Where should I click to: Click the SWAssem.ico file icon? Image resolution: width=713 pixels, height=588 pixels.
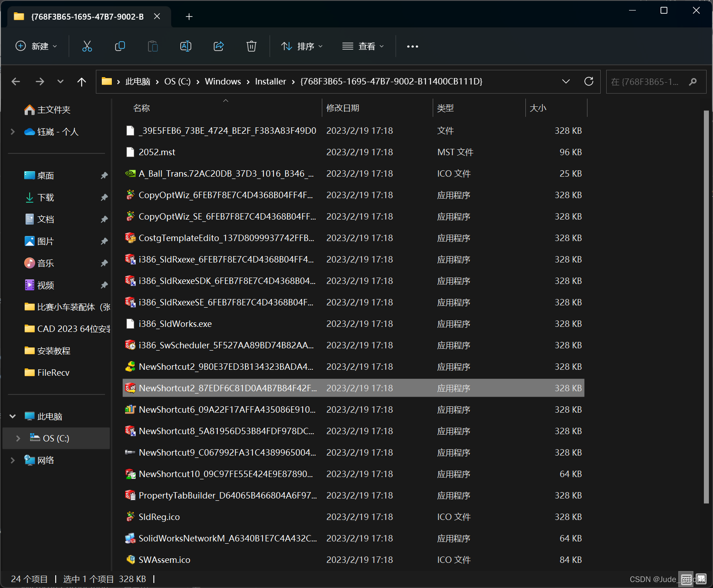(x=130, y=560)
